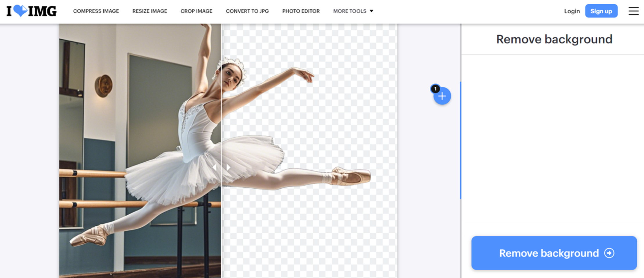Open the hamburger menu
Image resolution: width=644 pixels, height=278 pixels.
(x=633, y=11)
